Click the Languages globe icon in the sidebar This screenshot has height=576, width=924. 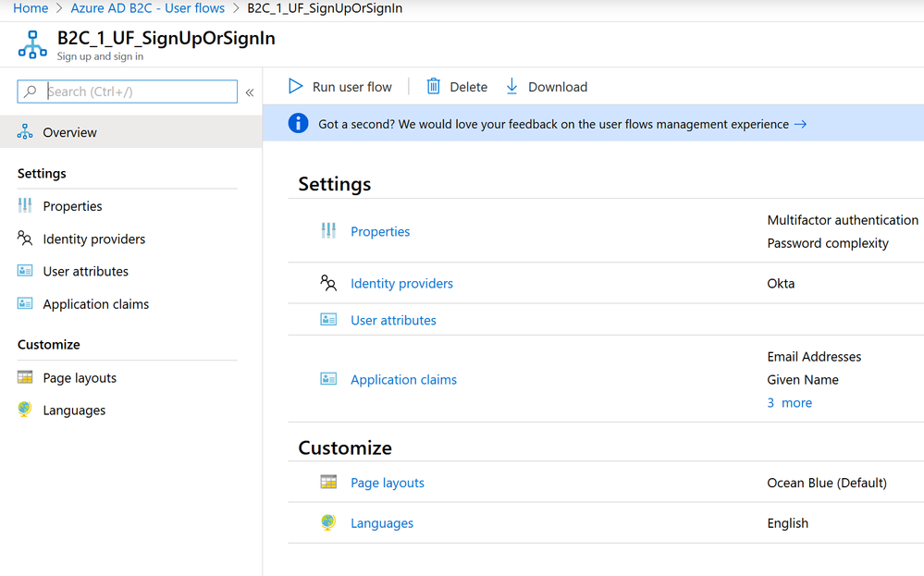pos(25,410)
